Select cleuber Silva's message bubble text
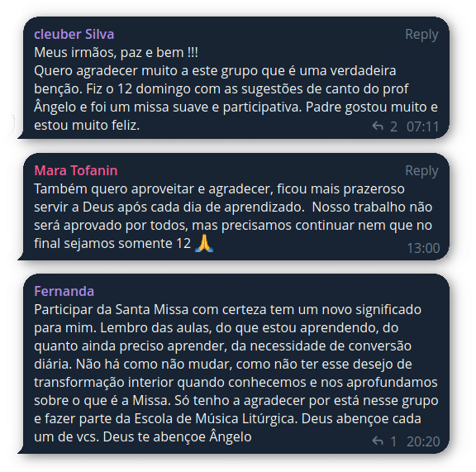The height and width of the screenshot is (472, 476). 236,89
